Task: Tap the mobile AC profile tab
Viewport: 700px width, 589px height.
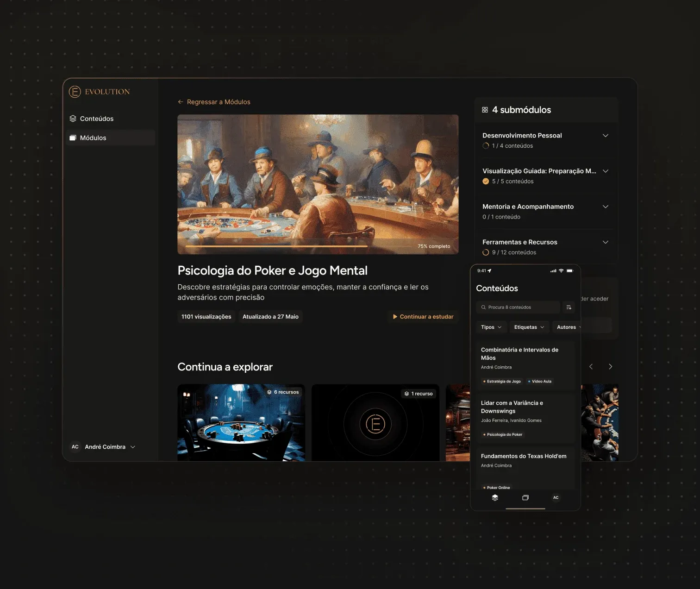Action: [556, 498]
